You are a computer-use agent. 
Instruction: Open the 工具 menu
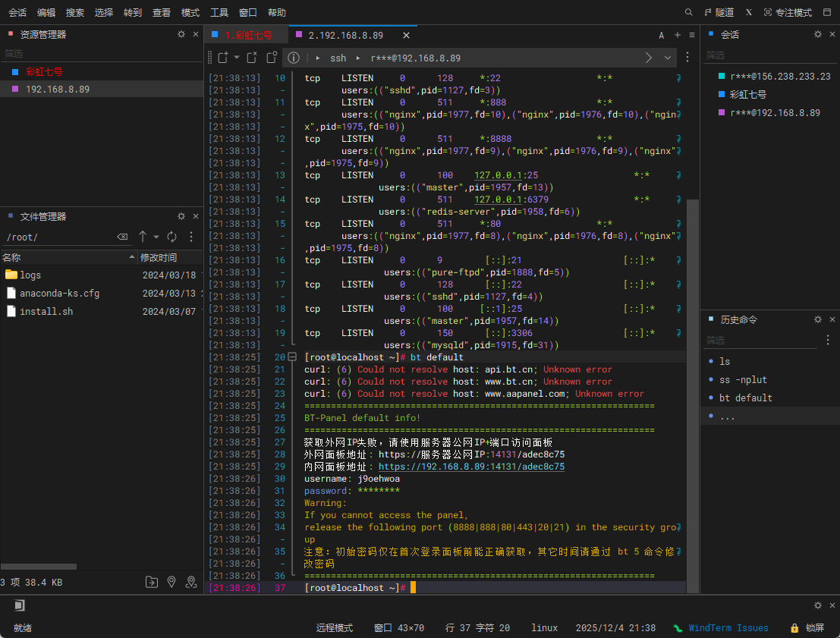pos(219,12)
